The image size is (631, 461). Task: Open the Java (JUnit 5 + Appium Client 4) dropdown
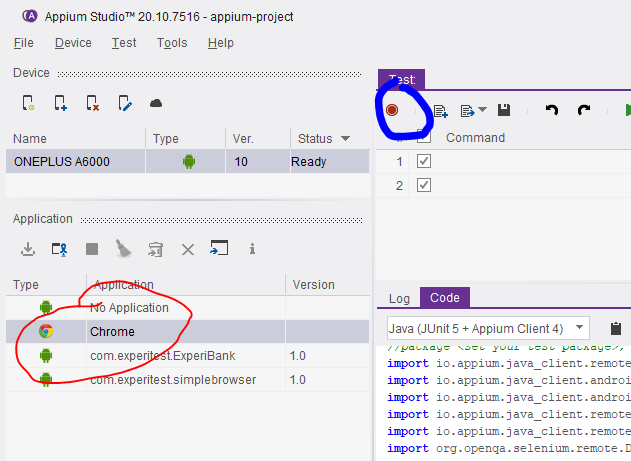tap(488, 328)
